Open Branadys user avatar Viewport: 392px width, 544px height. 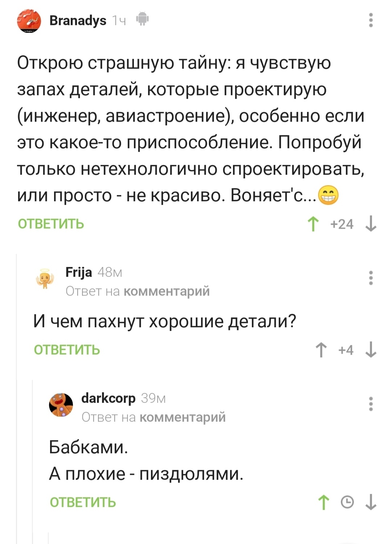tap(29, 21)
